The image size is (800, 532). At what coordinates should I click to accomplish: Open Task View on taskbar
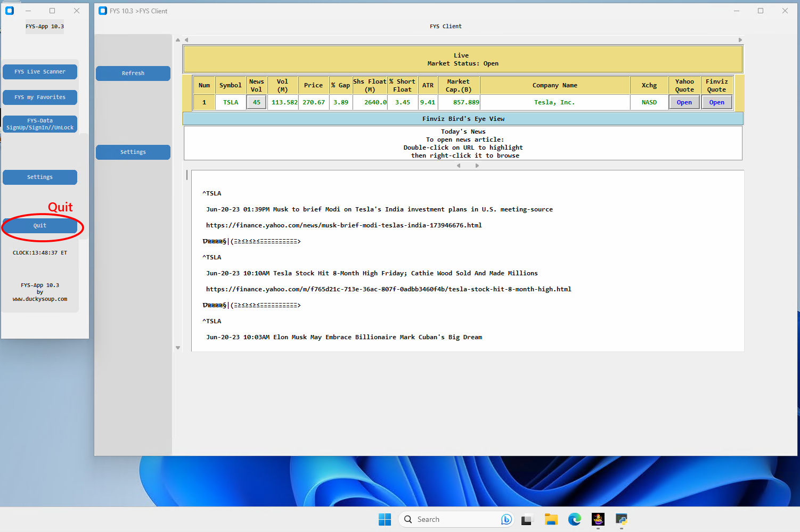click(x=527, y=519)
